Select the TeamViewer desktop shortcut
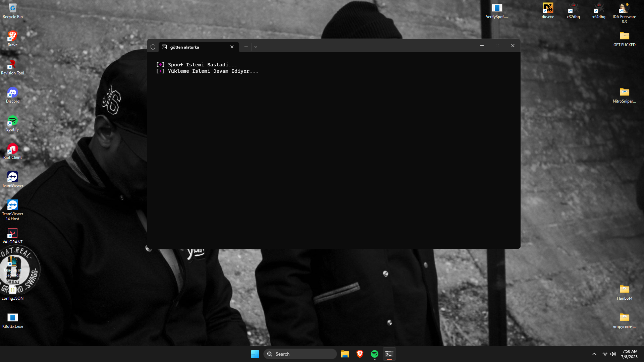The height and width of the screenshot is (362, 644). pos(12,180)
